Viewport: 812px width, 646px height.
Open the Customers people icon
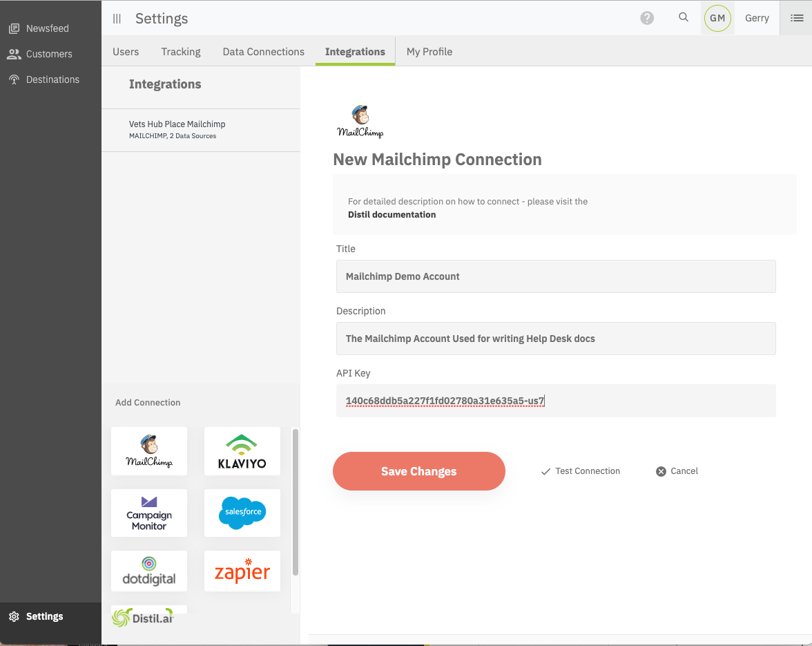(x=14, y=54)
